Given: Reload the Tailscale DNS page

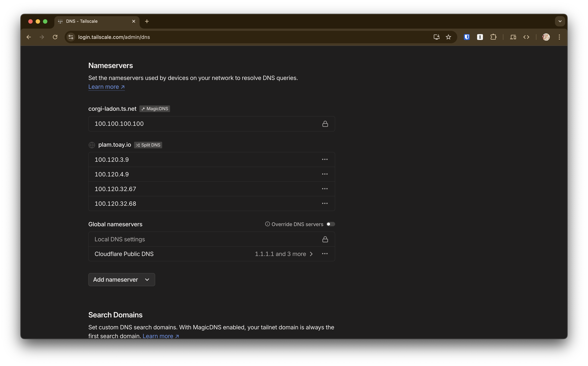Looking at the screenshot, I should (x=55, y=37).
